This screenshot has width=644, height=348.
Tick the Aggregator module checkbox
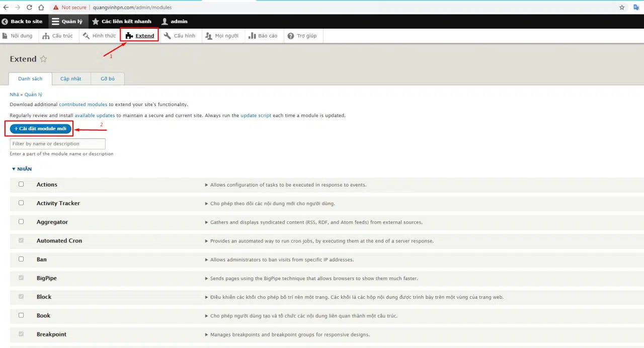coord(21,221)
